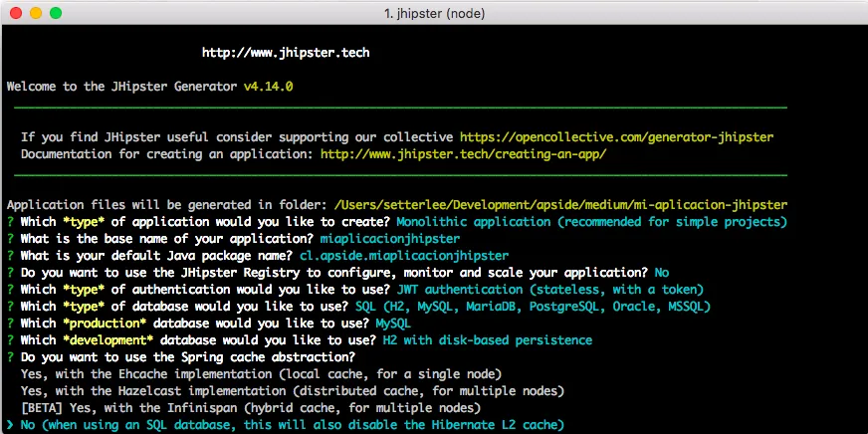Click the JHipster Registry answer 'No'
The height and width of the screenshot is (434, 868).
662,273
